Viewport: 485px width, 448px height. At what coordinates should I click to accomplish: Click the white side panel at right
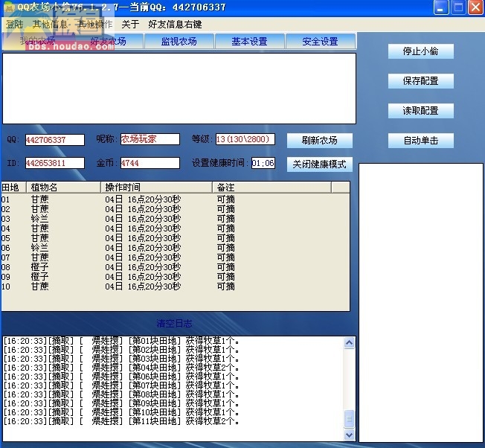[421, 303]
